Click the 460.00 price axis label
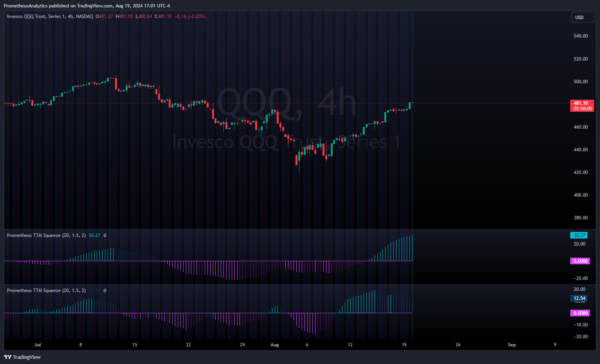The image size is (600, 364). point(581,127)
